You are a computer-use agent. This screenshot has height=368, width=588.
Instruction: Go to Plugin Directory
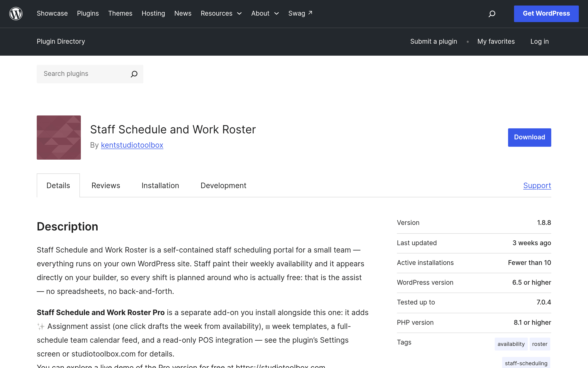click(x=61, y=41)
